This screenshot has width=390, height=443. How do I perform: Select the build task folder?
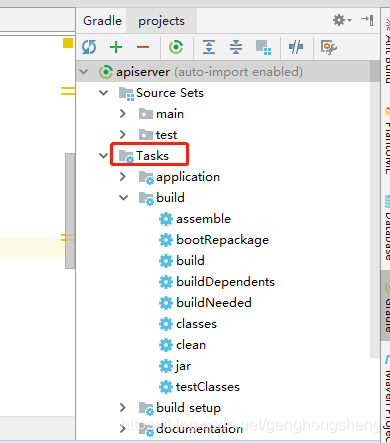(x=162, y=198)
